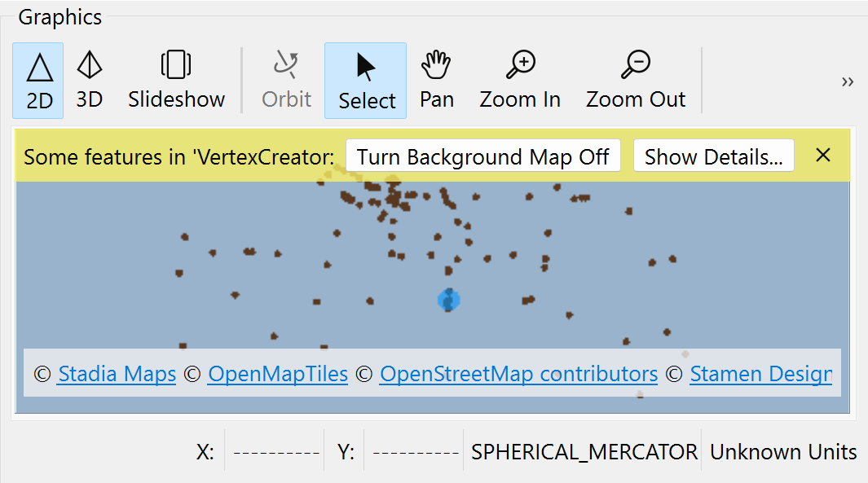
Task: Open the Stamen Design link
Action: click(x=760, y=374)
